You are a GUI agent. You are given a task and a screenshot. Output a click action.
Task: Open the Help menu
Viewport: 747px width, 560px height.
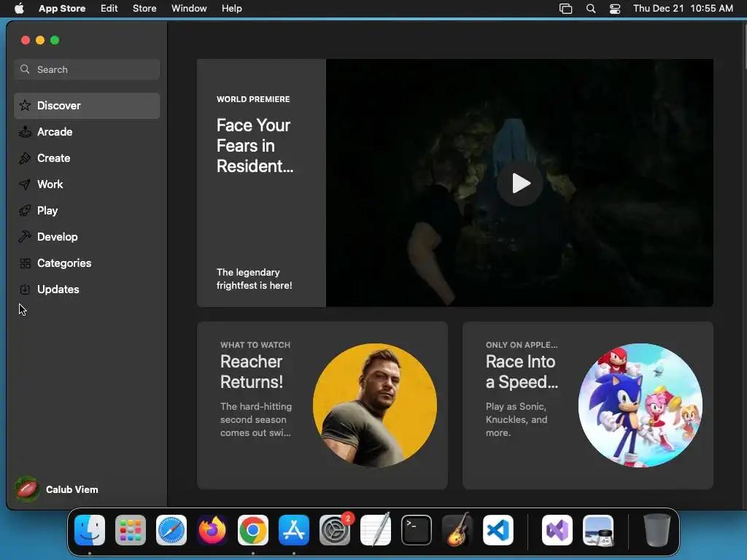231,8
